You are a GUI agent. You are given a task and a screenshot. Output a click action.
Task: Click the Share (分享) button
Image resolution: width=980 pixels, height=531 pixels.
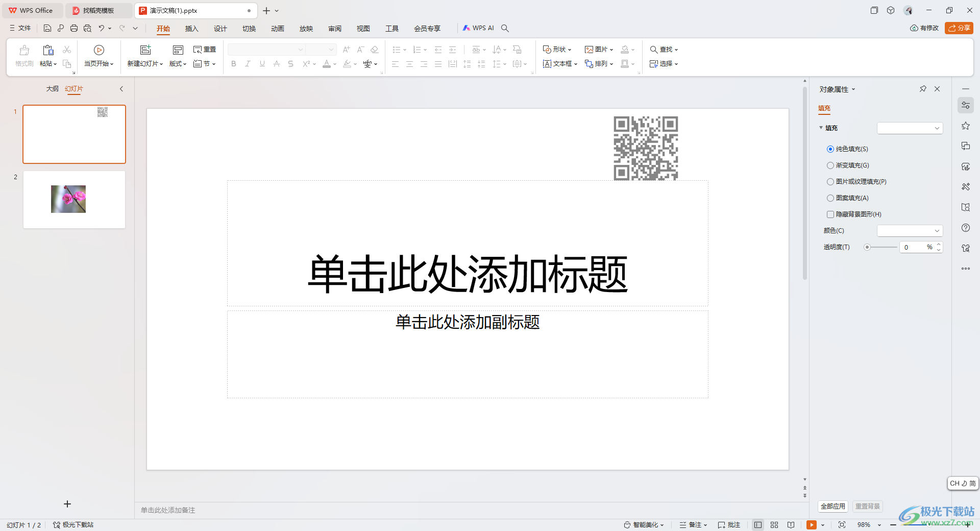point(959,28)
